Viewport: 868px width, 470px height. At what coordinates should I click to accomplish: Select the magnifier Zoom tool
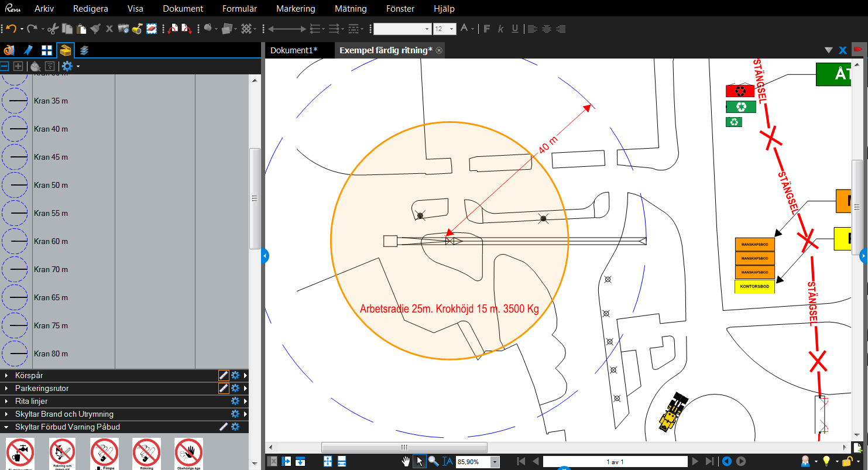tap(433, 461)
